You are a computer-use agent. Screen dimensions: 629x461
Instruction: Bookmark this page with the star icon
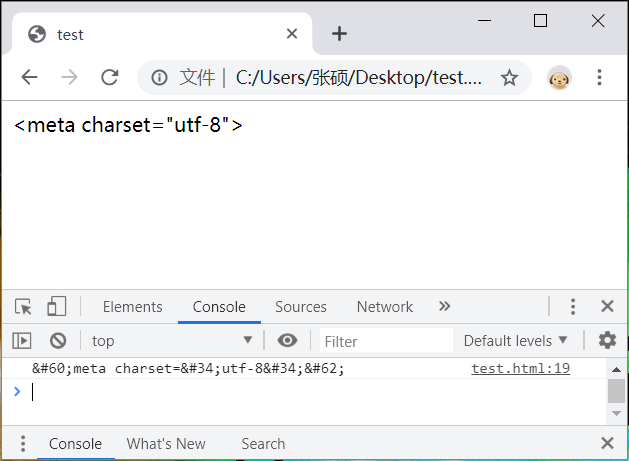pyautogui.click(x=509, y=78)
